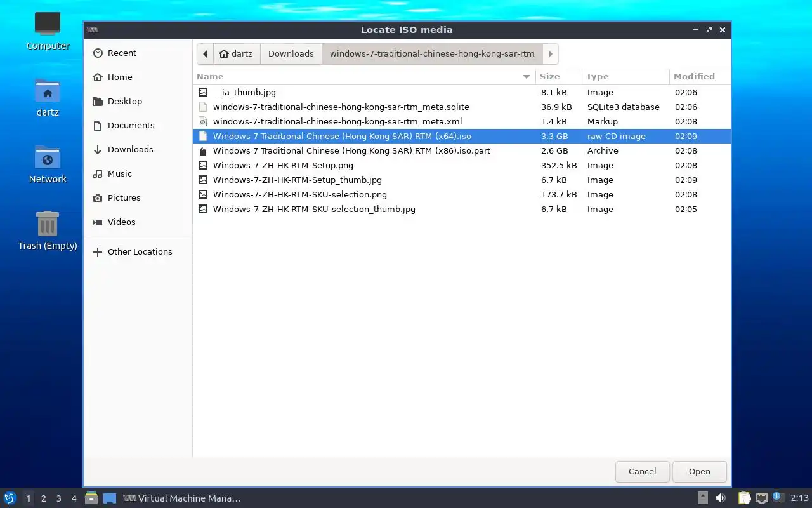The width and height of the screenshot is (812, 508).
Task: Open the Trash (Empty) desktop icon
Action: coord(48,231)
